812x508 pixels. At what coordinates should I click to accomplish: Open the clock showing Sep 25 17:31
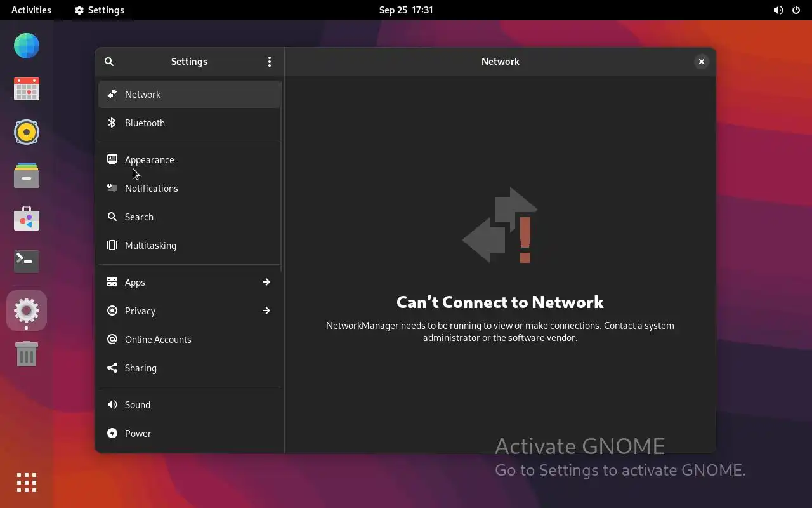click(x=406, y=10)
